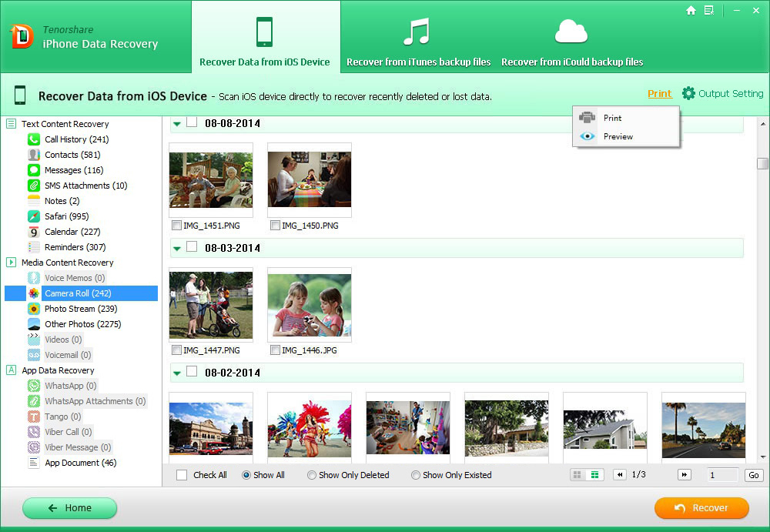This screenshot has height=532, width=770.
Task: Go to previous page arrow
Action: 620,474
